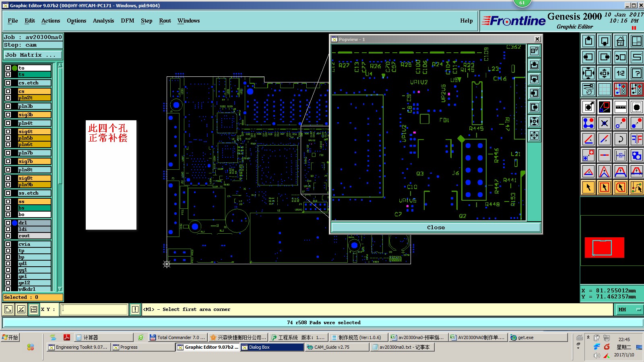Image resolution: width=644 pixels, height=362 pixels.
Task: Click the ruler measure tool icon
Action: (621, 107)
